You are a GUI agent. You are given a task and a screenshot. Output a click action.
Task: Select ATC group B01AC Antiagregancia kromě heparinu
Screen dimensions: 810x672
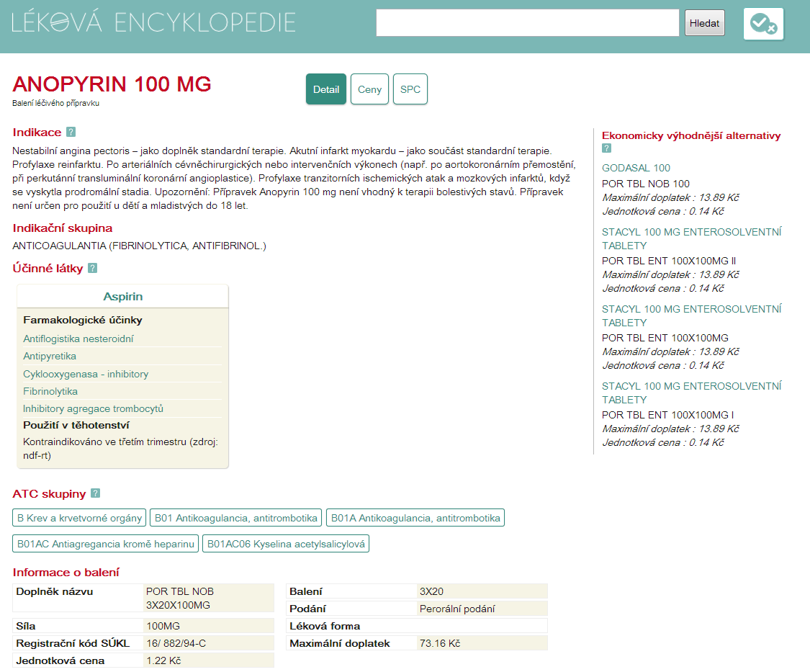[105, 544]
